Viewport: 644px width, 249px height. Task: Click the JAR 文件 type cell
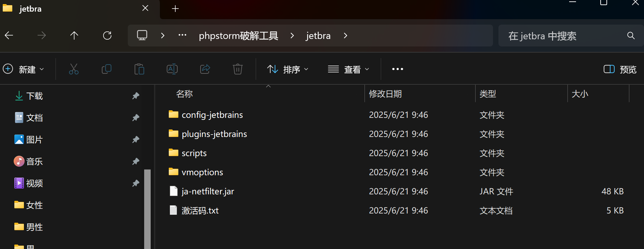(x=496, y=191)
